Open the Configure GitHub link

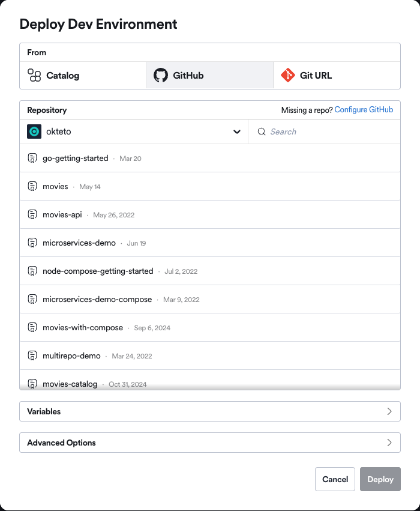click(364, 109)
